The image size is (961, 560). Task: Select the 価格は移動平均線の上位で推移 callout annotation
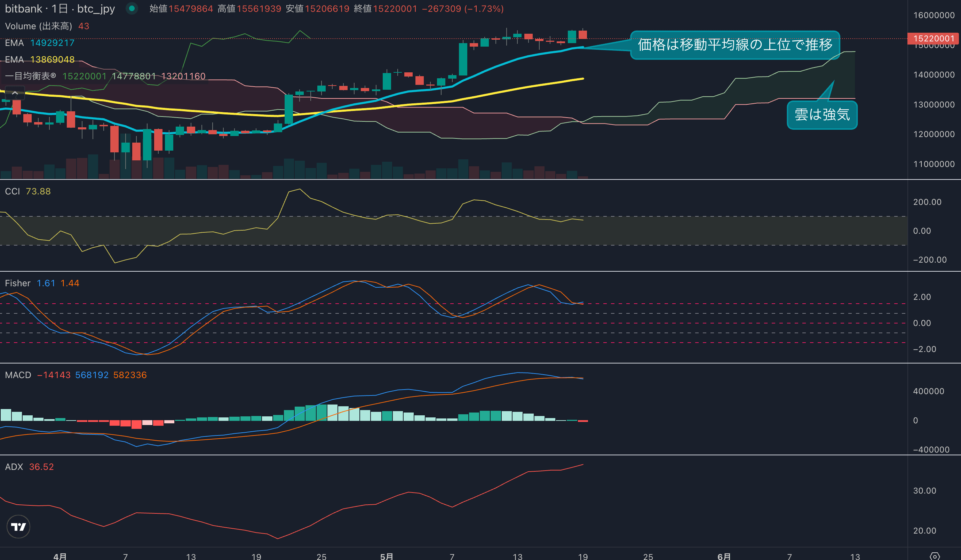click(x=734, y=45)
